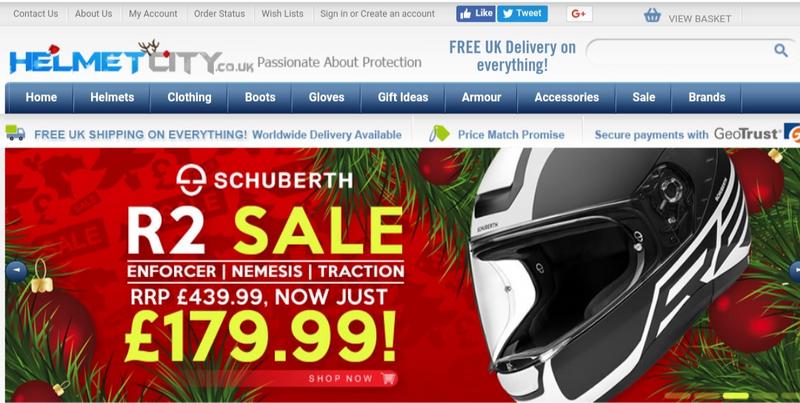Click the HelmetCity.co.uk logo
800x403 pixels.
131,59
